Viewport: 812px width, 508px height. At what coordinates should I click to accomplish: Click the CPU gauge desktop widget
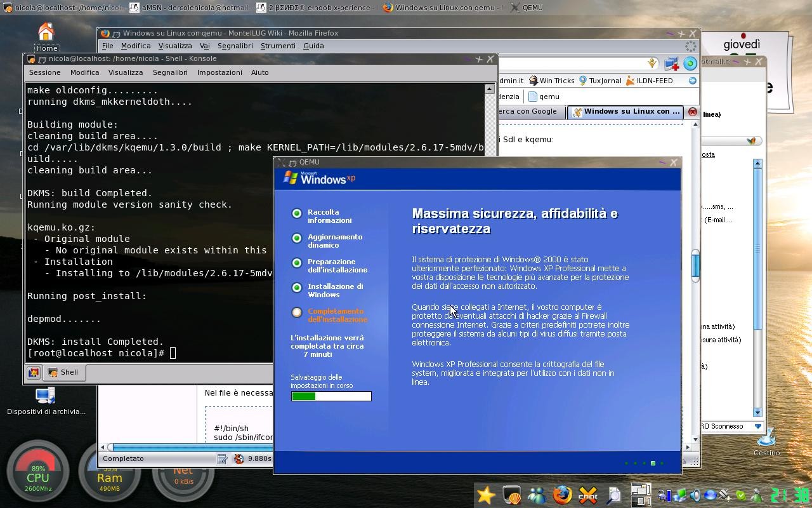click(37, 471)
